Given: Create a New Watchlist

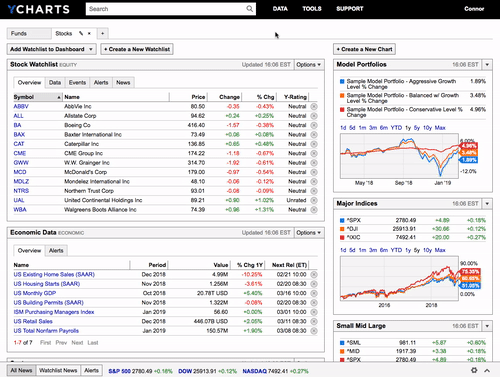Looking at the screenshot, I should [137, 49].
